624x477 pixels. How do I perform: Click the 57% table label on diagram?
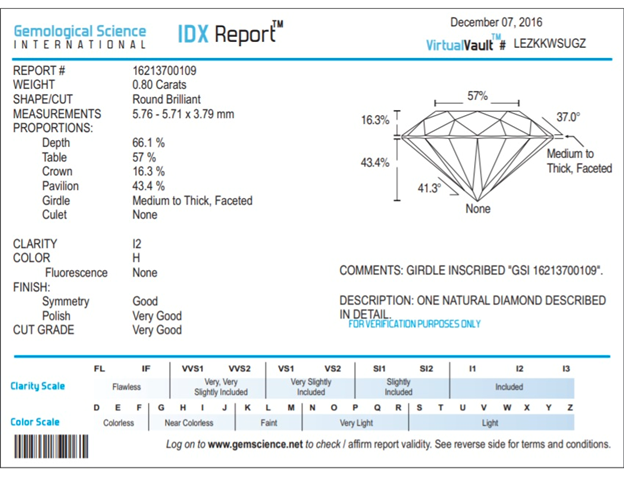pos(477,96)
